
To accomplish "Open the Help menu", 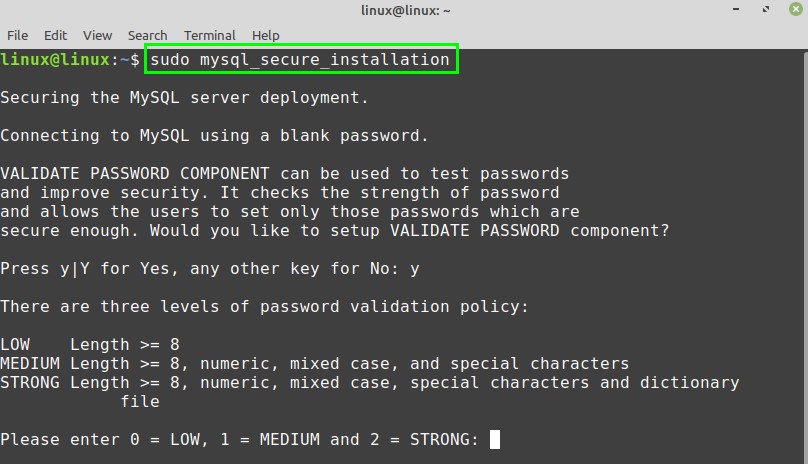I will pyautogui.click(x=266, y=35).
